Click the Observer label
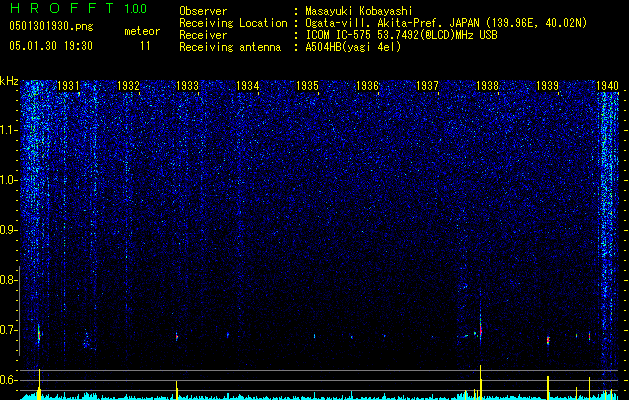This screenshot has width=629, height=400. pos(203,11)
